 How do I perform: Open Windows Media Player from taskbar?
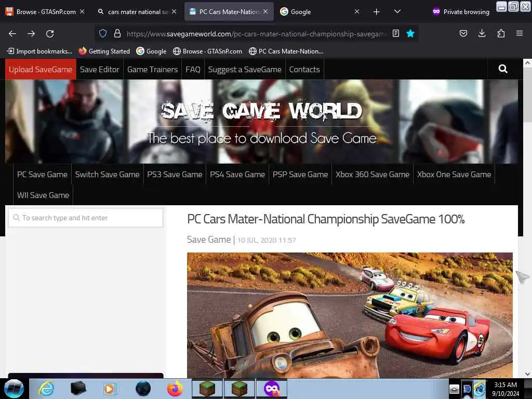pos(110,389)
